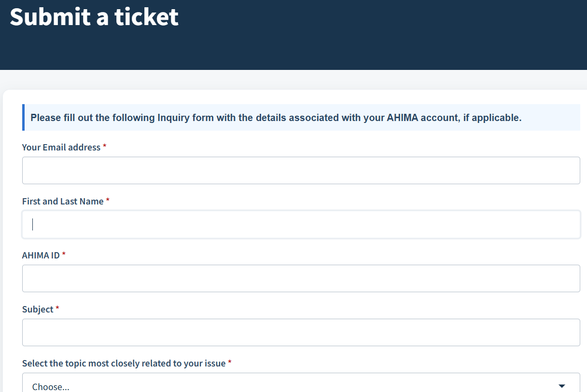Click the red asterisk after Subject label
This screenshot has height=392, width=587.
coord(57,309)
